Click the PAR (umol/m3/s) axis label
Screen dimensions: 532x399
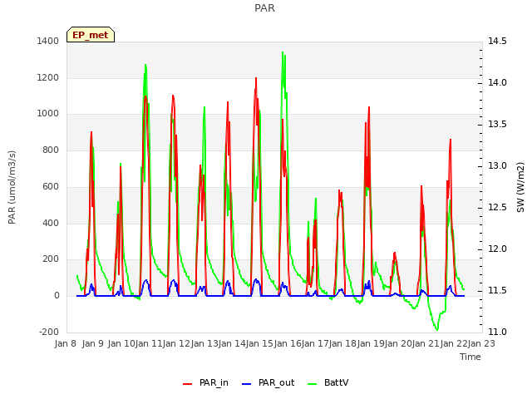12,187
